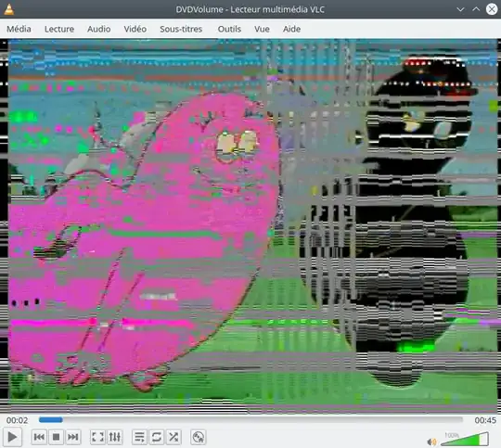The width and height of the screenshot is (501, 448).
Task: Open the Vue menu
Action: (x=262, y=29)
